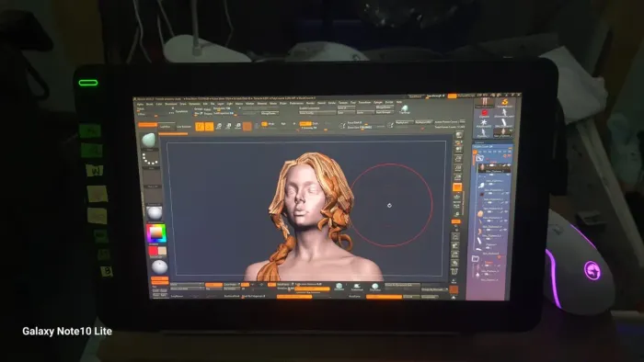Open the Zplugin menu
The height and width of the screenshot is (362, 644).
tap(378, 103)
